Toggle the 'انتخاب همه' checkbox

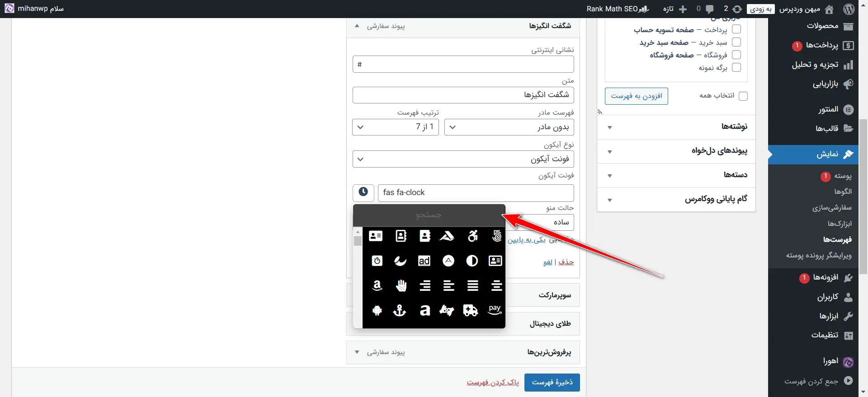tap(743, 96)
